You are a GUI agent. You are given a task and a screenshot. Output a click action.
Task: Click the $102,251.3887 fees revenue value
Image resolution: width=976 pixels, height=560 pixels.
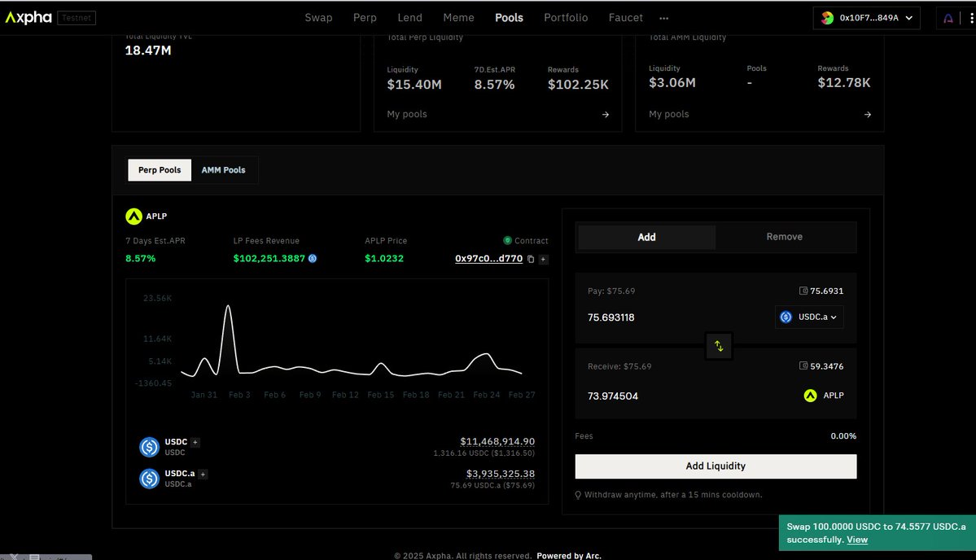269,258
